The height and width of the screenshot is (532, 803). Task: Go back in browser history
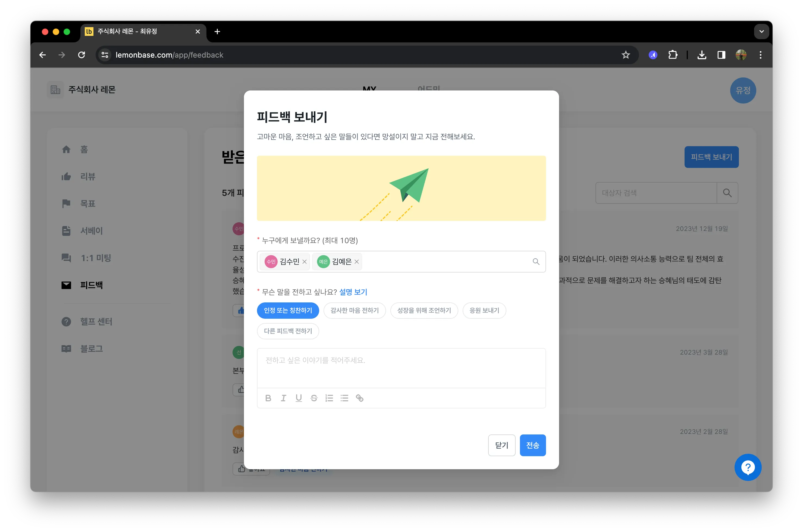[x=42, y=55]
